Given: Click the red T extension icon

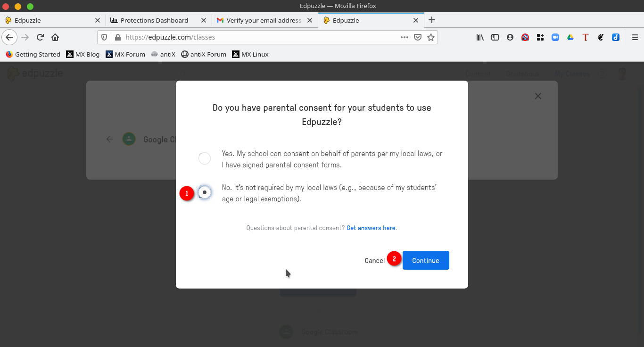Looking at the screenshot, I should [586, 37].
